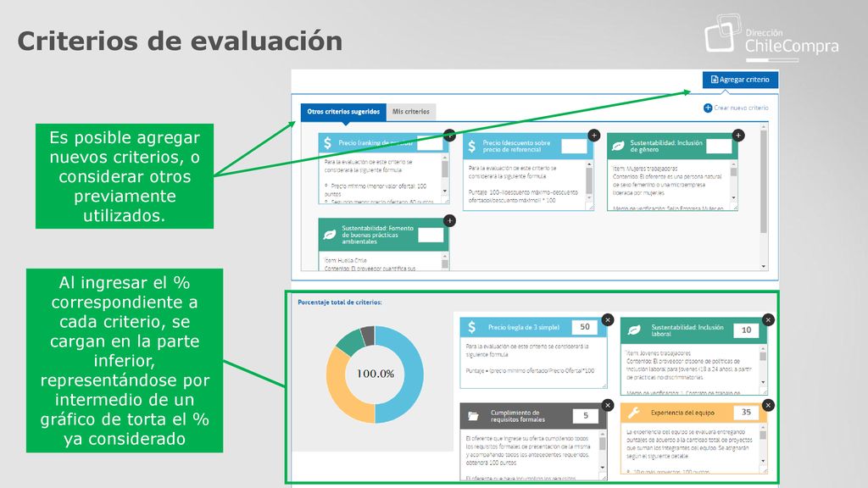Click scroll-up arrow of suggested criteria panel
The image size is (868, 488).
[x=764, y=127]
